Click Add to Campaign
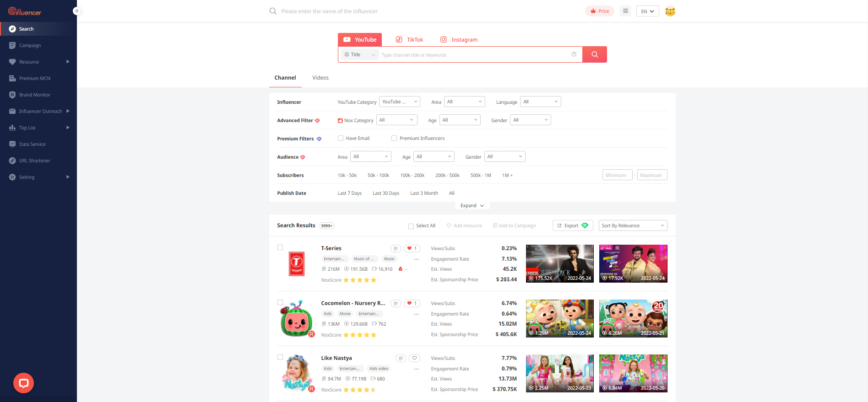 [x=515, y=225]
